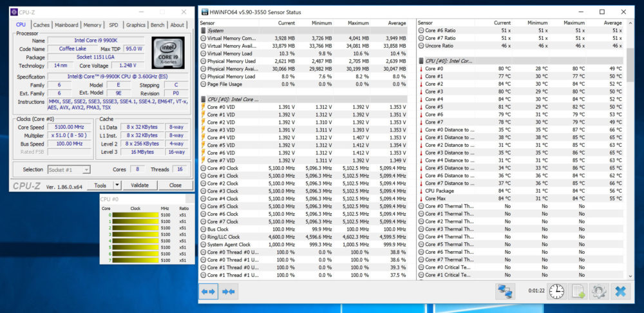Click the expand columns arrows icon in HWiNFO
This screenshot has width=644, height=313.
click(x=208, y=292)
